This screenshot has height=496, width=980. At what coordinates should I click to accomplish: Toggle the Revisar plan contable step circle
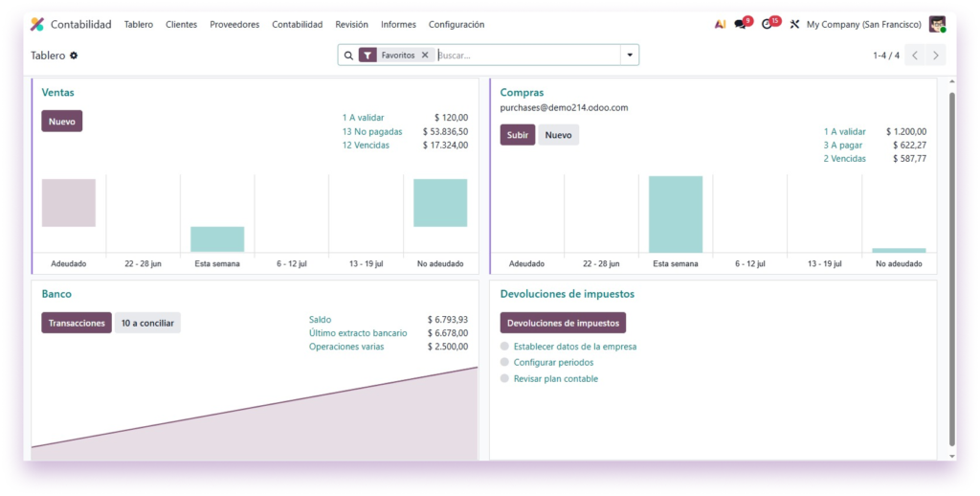(x=504, y=378)
